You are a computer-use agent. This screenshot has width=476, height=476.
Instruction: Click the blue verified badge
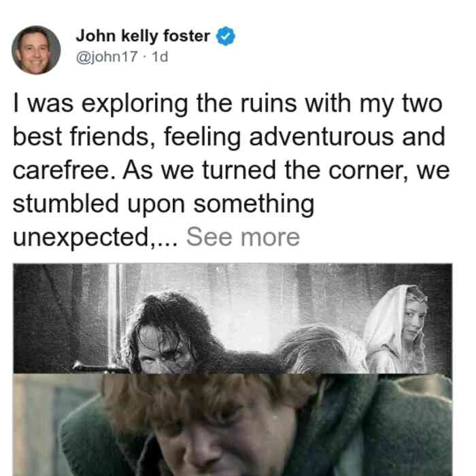(225, 36)
